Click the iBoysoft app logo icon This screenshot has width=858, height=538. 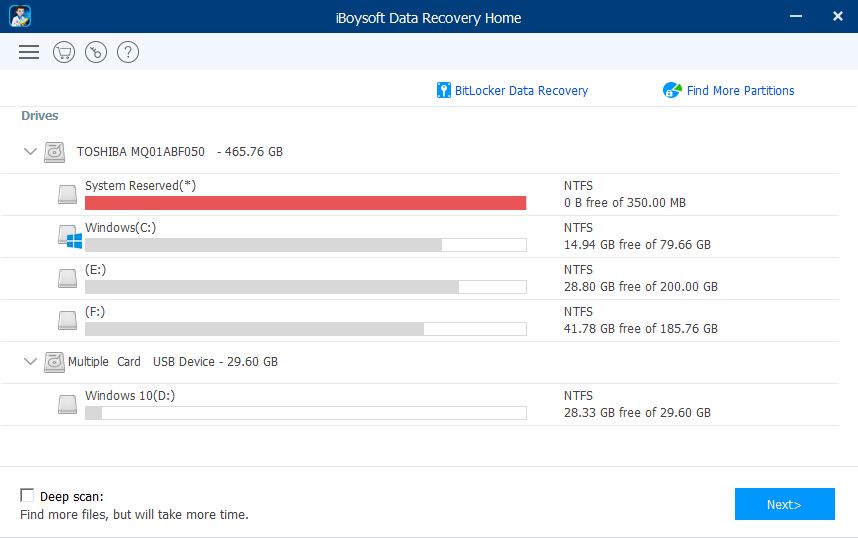(20, 16)
